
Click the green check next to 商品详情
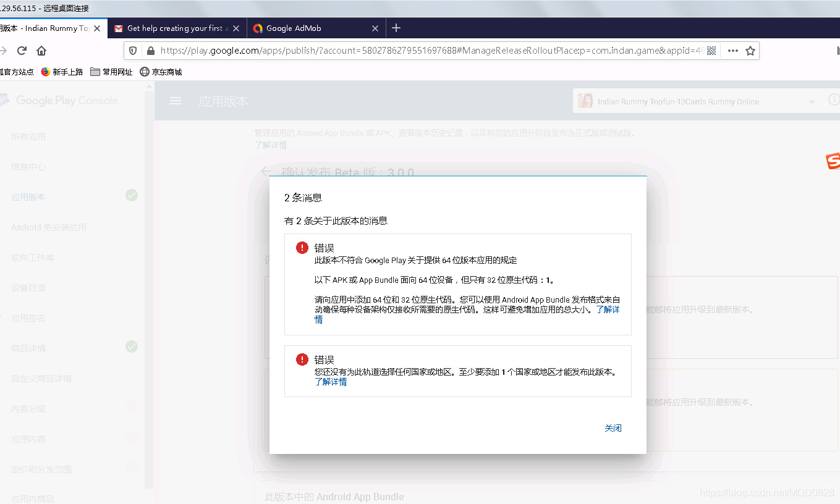click(132, 346)
